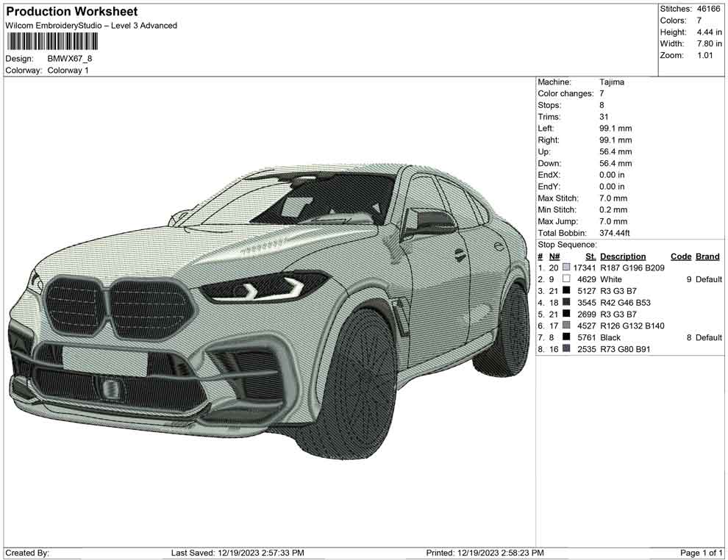This screenshot has width=728, height=560.
Task: Click the stop 3 R3 G3 B7 chip
Action: [x=566, y=291]
